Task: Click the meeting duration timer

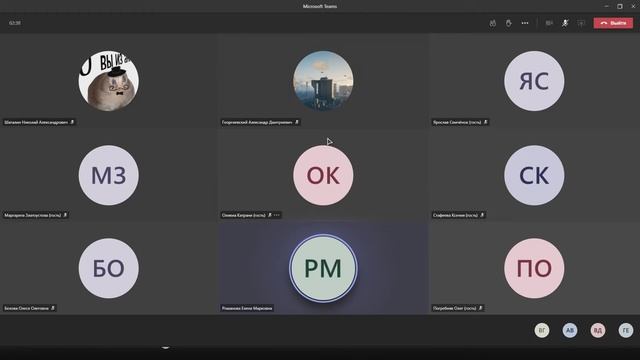Action: 15,23
